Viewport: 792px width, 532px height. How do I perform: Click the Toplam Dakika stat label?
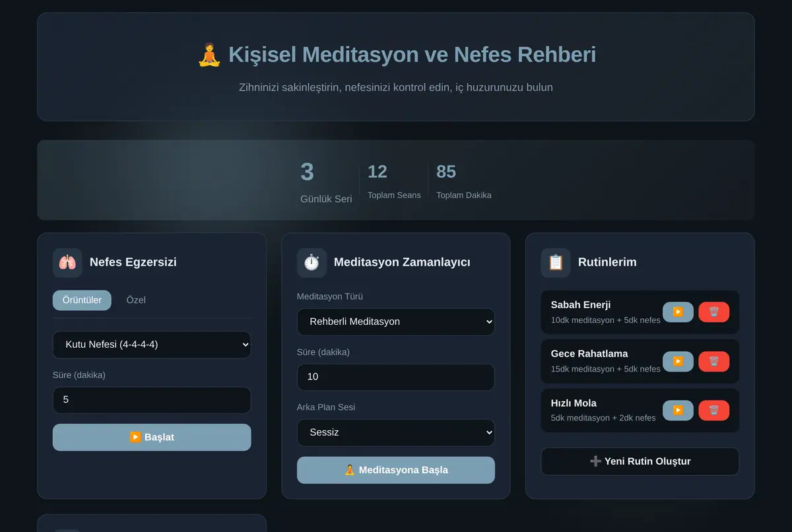click(464, 195)
